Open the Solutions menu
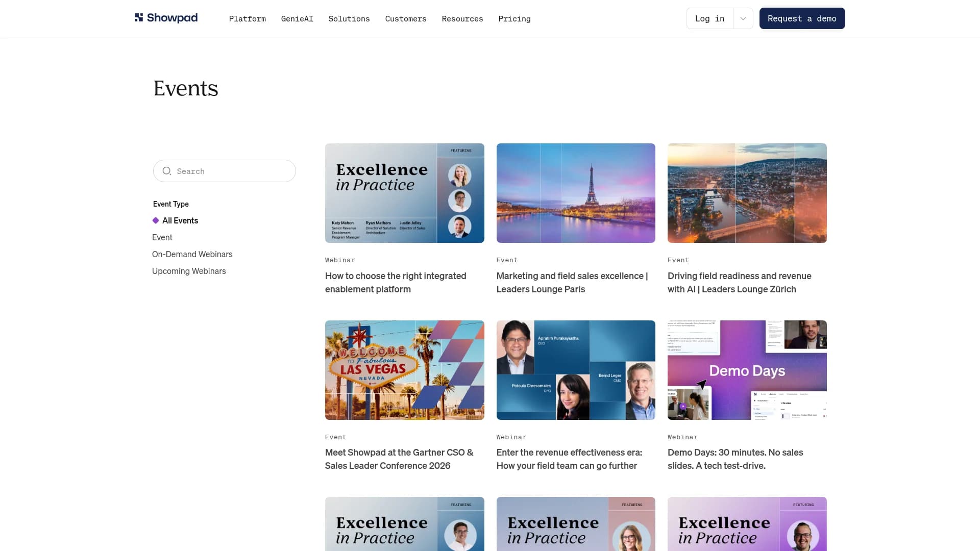The width and height of the screenshot is (980, 551). 349,19
